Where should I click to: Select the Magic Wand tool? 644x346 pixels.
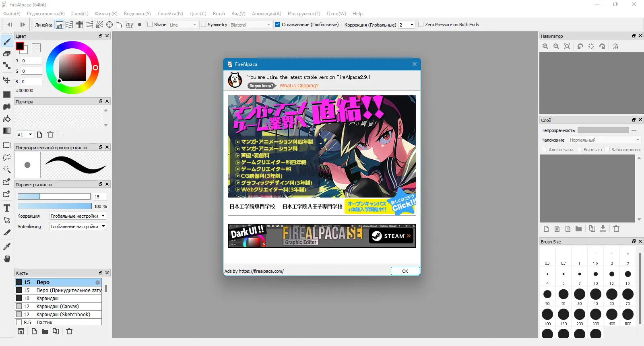click(x=7, y=169)
